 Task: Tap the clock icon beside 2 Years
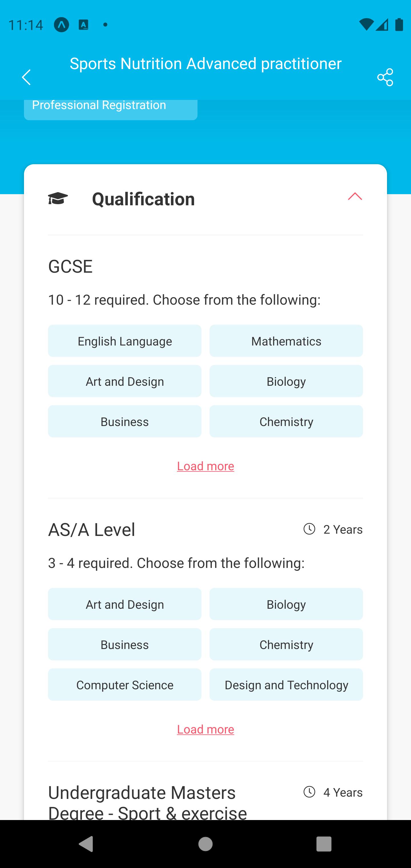309,529
